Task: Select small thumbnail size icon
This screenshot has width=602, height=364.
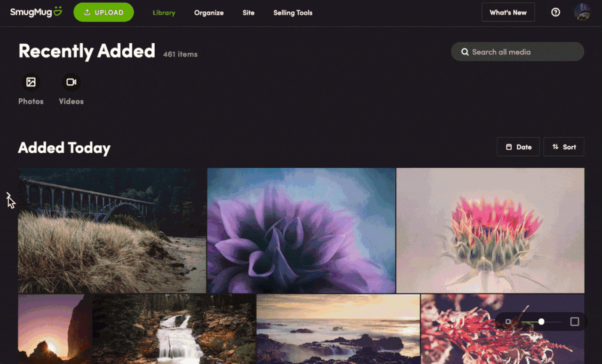Action: [x=508, y=322]
